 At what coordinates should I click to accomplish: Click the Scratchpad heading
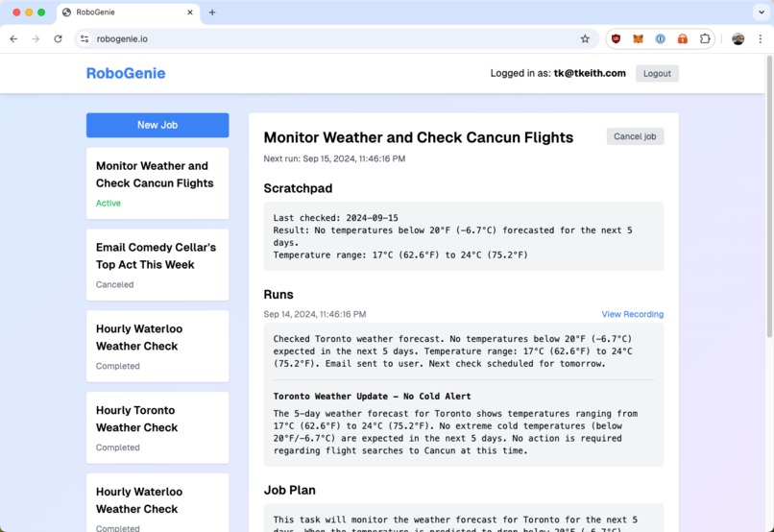pos(298,188)
